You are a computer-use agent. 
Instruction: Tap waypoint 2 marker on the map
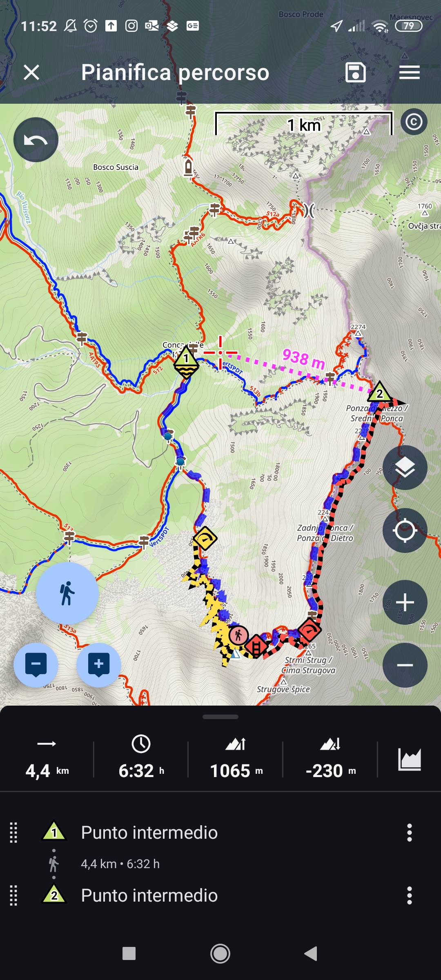(380, 392)
